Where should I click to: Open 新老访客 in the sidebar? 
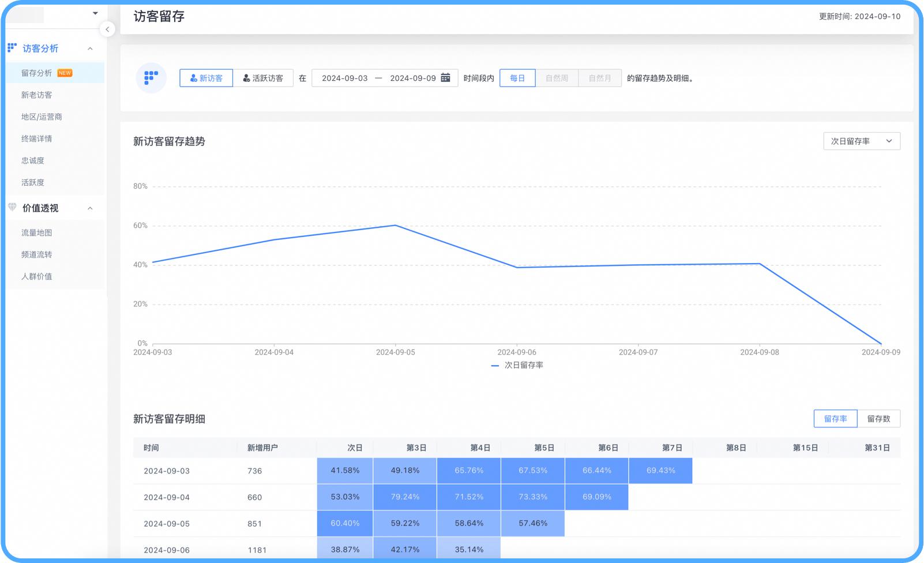[37, 95]
